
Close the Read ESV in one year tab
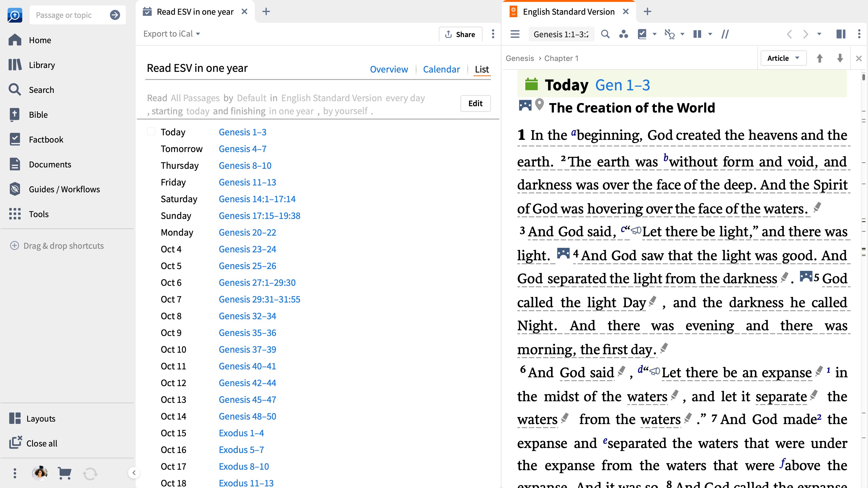pyautogui.click(x=245, y=12)
